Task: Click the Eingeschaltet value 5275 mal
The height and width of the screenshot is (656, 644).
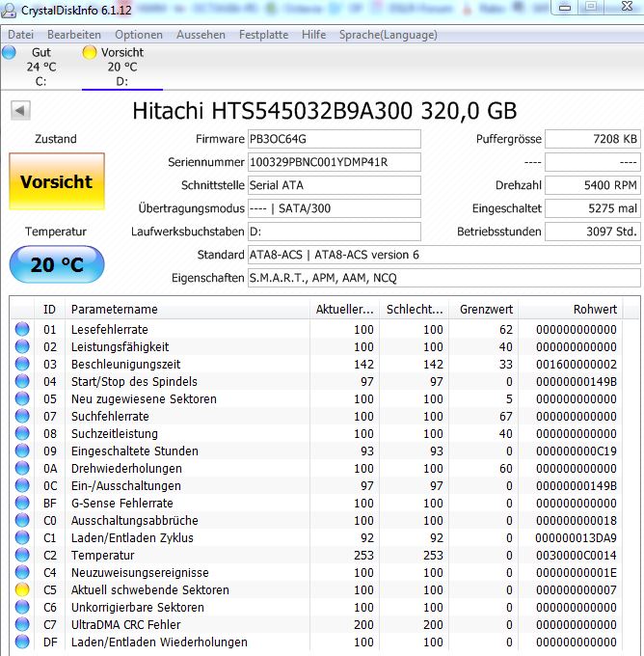Action: [593, 208]
